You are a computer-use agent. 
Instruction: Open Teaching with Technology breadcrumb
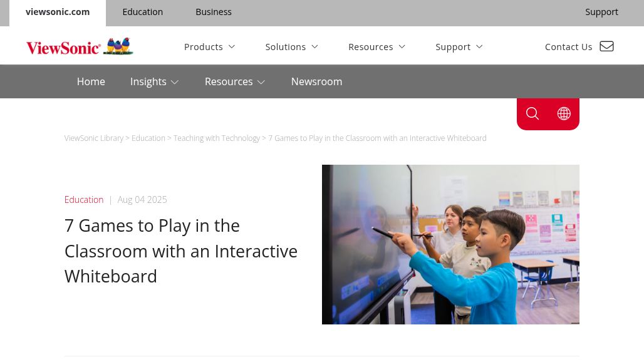(x=216, y=138)
